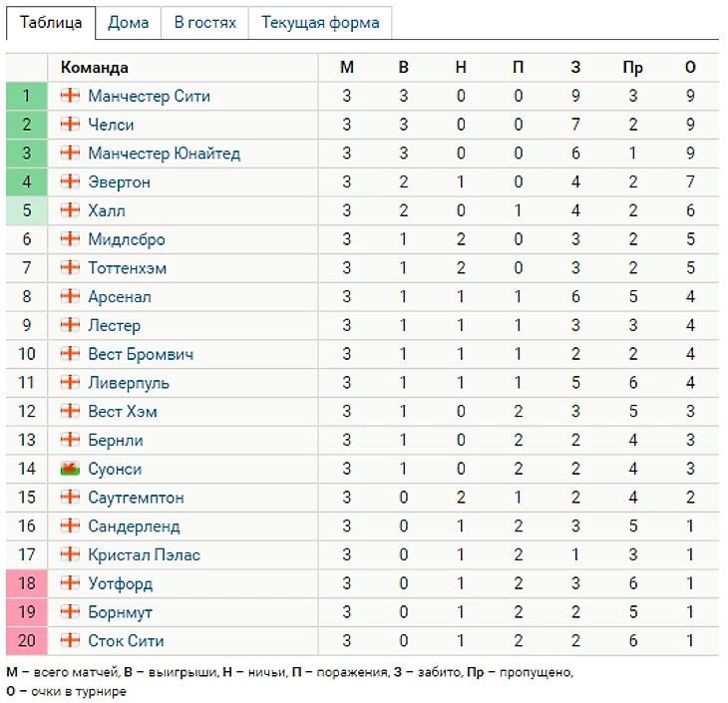Viewport: 728px width, 703px height.
Task: Open the Саутгемптон team page
Action: click(x=136, y=498)
